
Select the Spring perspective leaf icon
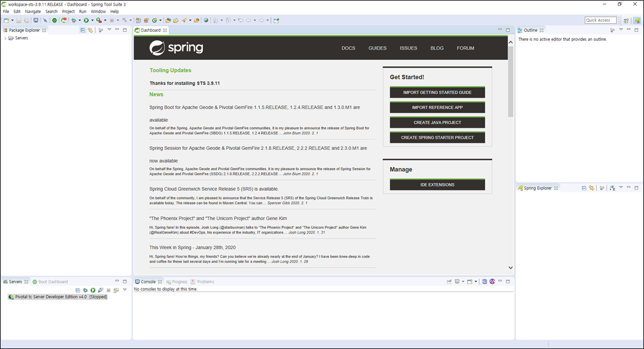pyautogui.click(x=636, y=20)
